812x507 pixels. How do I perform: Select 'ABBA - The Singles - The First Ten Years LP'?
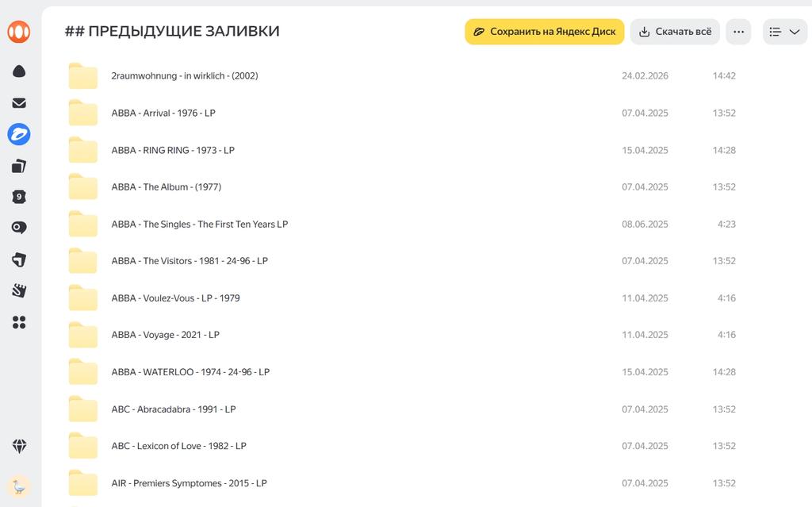tap(199, 225)
